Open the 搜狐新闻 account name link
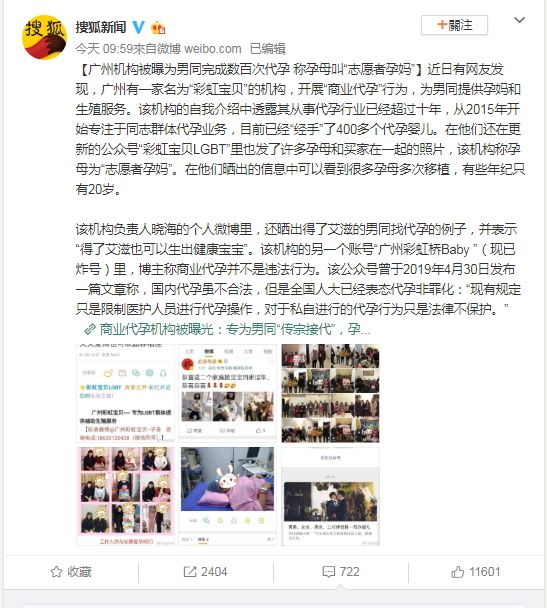 (x=101, y=27)
